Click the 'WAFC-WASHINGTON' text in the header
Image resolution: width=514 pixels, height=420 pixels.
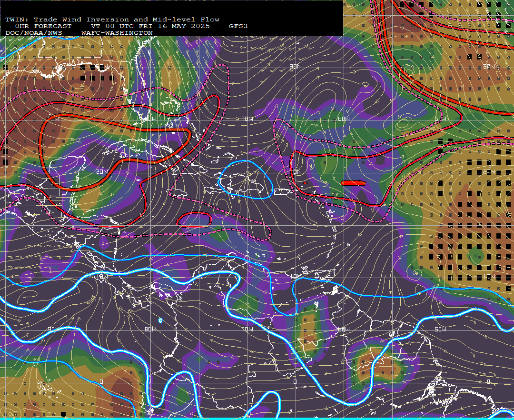click(x=117, y=33)
